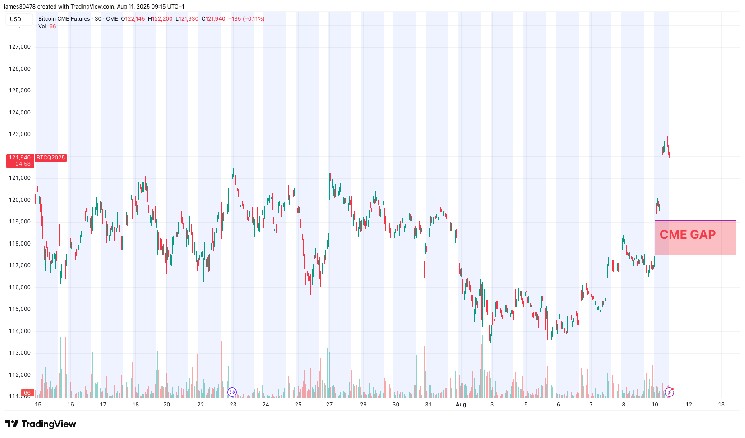The width and height of the screenshot is (745, 438).
Task: Click the red volume tag on price axis
Action: (x=28, y=393)
